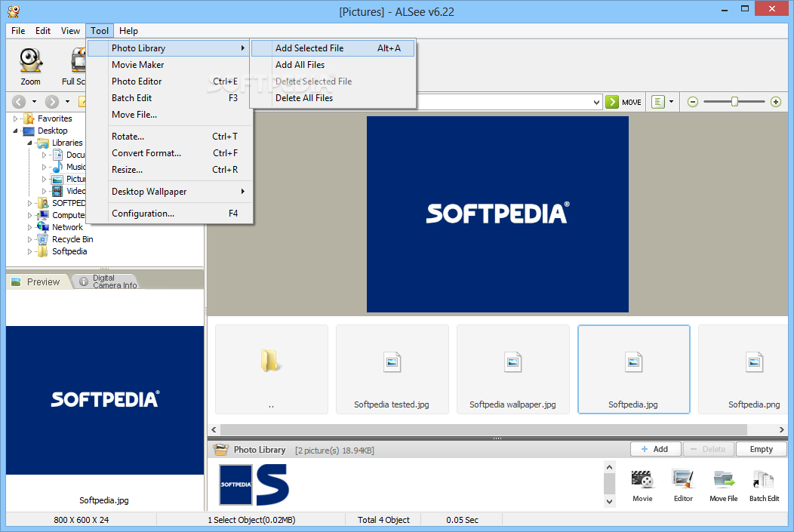Open Editor in Photo Library panel

click(682, 479)
